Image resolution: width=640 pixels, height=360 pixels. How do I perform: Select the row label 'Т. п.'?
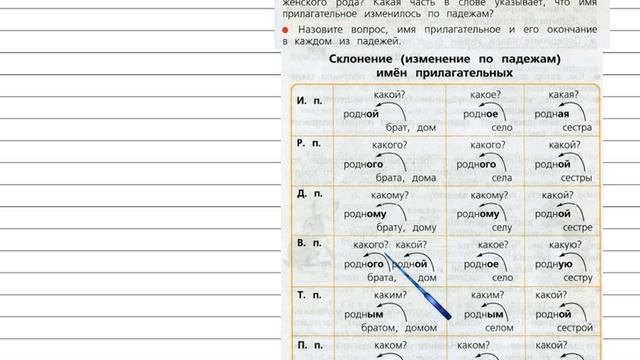pos(309,295)
